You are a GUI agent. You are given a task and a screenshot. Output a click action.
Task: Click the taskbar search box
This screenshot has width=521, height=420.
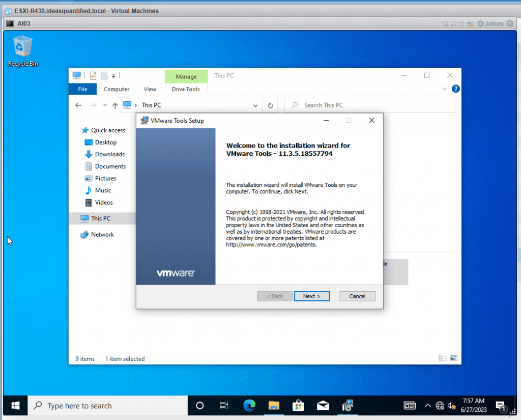(108, 405)
